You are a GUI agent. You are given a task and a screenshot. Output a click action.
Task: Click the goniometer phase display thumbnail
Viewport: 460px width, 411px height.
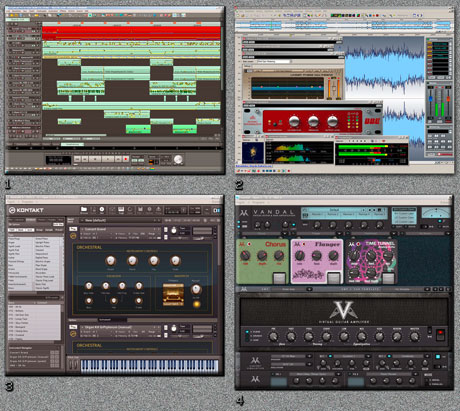click(x=253, y=153)
